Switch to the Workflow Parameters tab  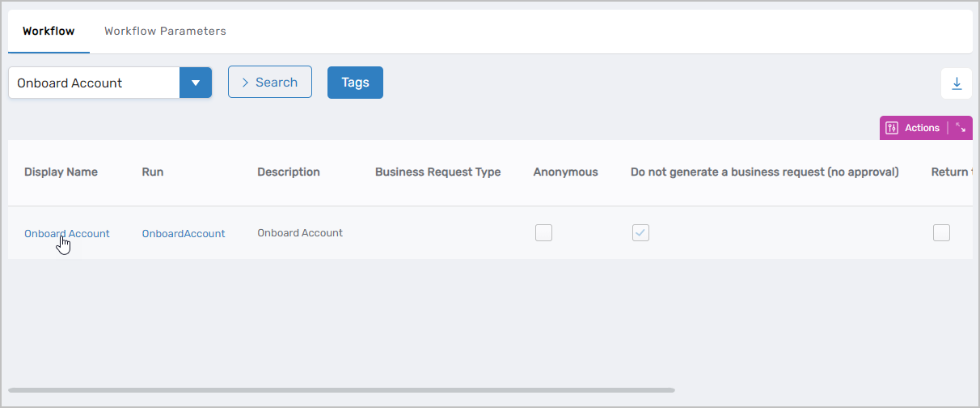click(x=165, y=32)
